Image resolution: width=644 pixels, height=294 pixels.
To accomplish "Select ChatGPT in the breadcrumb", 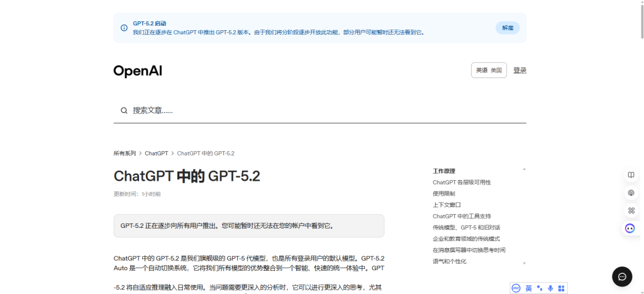I will [x=157, y=153].
